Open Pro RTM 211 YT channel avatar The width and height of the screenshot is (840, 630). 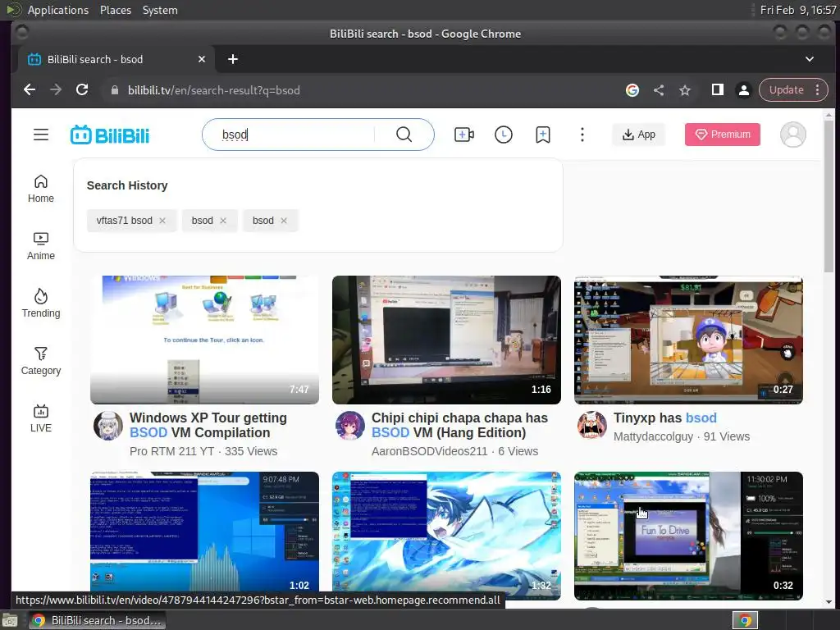pos(108,426)
